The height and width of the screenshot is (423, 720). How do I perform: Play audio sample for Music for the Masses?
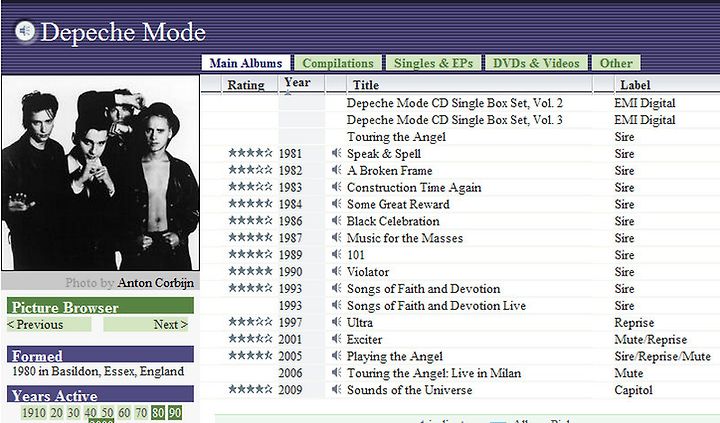(337, 237)
